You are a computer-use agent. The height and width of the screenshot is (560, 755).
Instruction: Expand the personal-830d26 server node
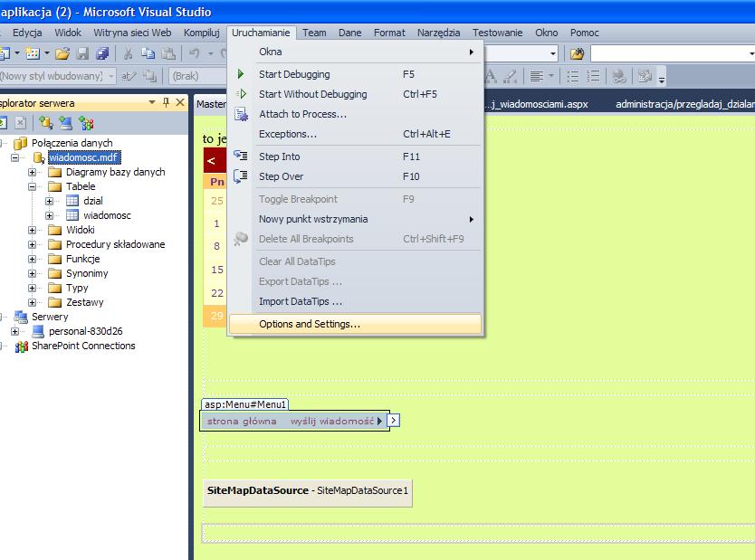[14, 331]
